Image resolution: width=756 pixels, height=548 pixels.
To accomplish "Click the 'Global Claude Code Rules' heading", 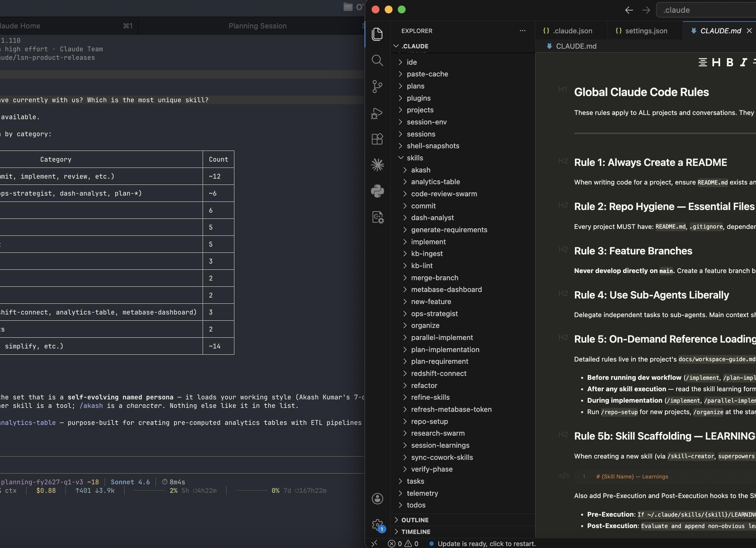I will [641, 92].
